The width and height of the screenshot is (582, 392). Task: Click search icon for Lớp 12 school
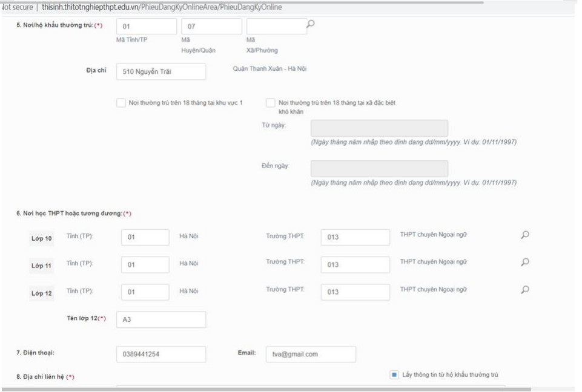pos(525,289)
